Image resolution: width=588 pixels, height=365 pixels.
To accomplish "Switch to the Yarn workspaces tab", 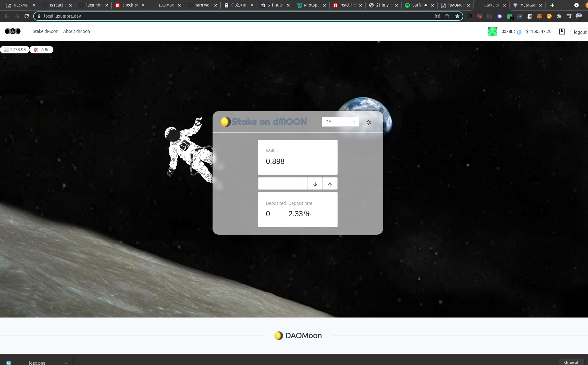I will 202,5.
